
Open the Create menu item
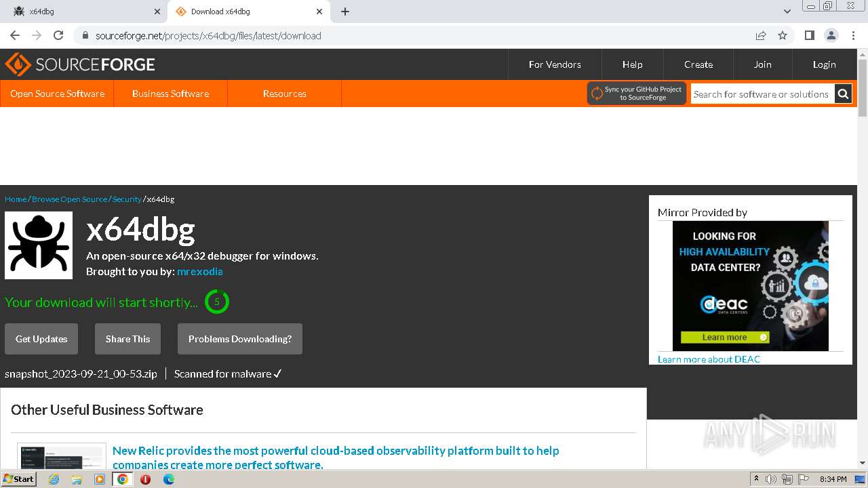tap(698, 64)
